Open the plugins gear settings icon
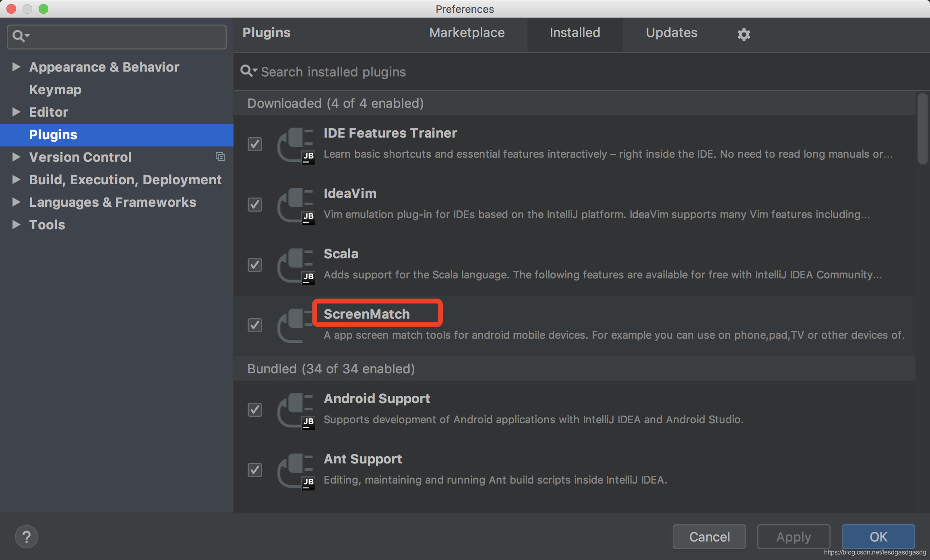 tap(744, 34)
